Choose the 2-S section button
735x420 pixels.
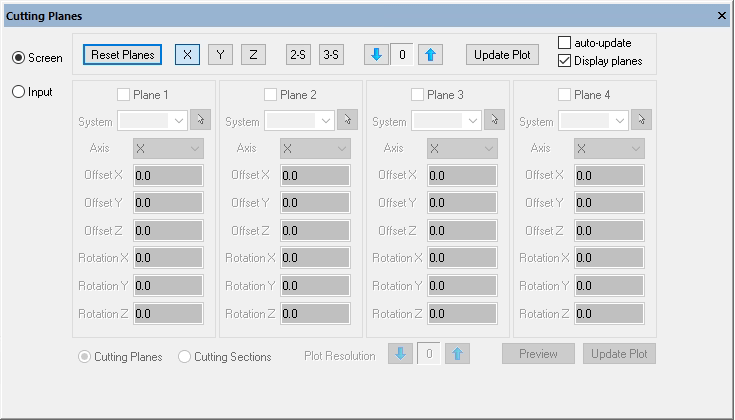(298, 55)
